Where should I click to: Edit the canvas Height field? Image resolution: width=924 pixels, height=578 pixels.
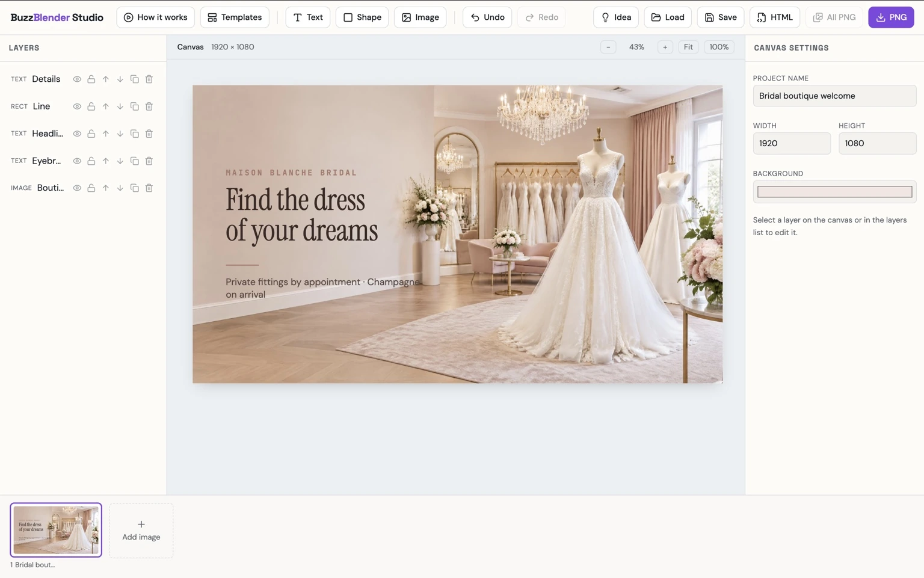pyautogui.click(x=877, y=143)
